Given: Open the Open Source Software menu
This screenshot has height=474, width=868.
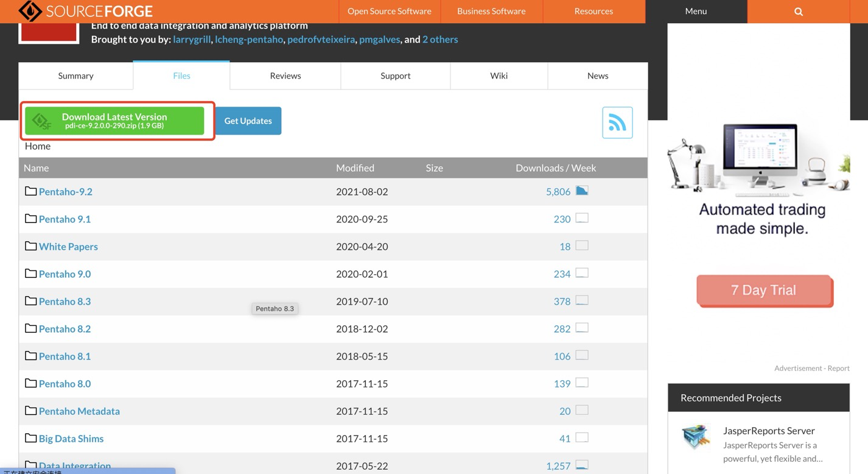Looking at the screenshot, I should tap(390, 12).
